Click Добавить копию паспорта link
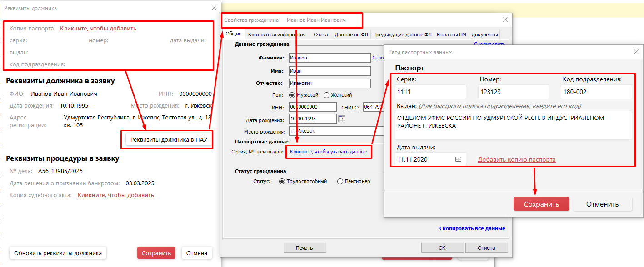This screenshot has height=267, width=644. [517, 159]
